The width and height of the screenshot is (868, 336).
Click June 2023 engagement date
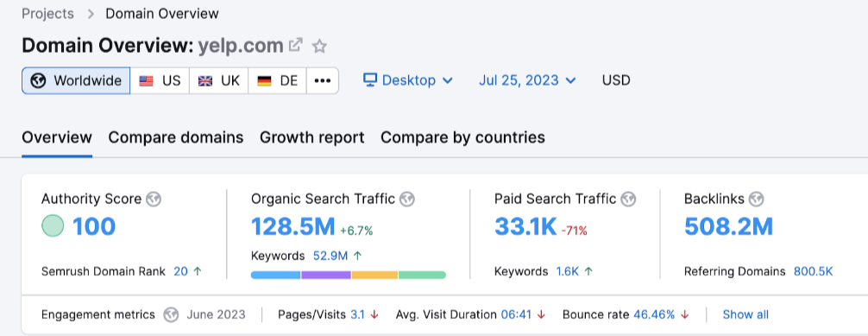216,315
